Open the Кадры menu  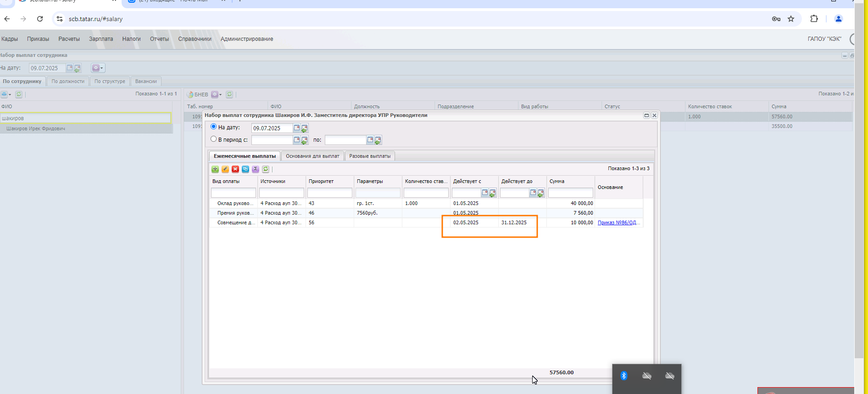pos(10,39)
